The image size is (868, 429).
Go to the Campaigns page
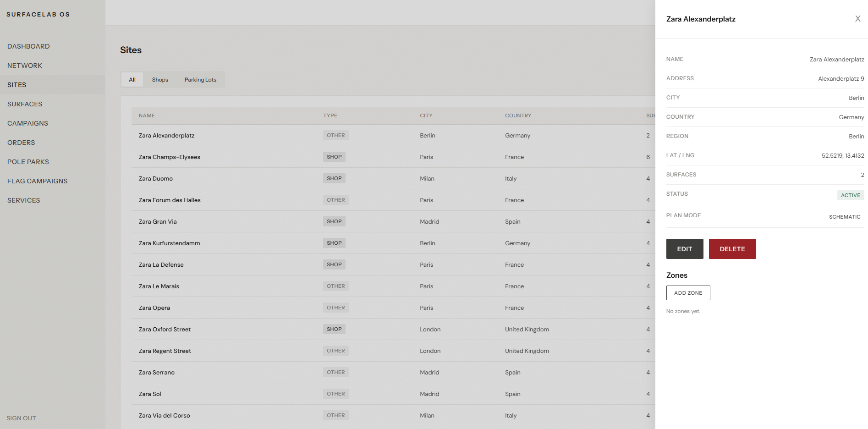click(x=27, y=123)
